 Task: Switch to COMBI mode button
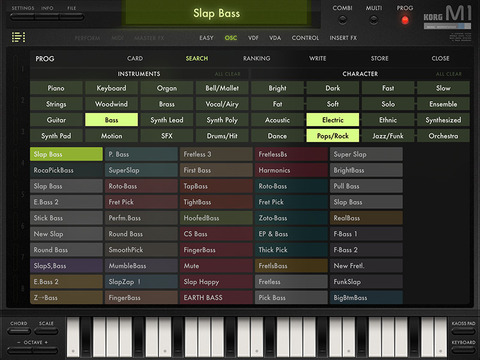point(342,20)
